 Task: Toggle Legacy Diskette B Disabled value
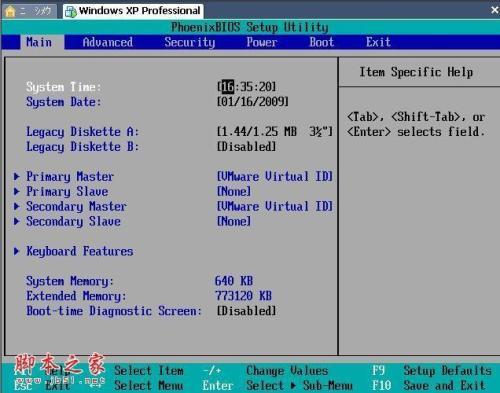click(246, 146)
